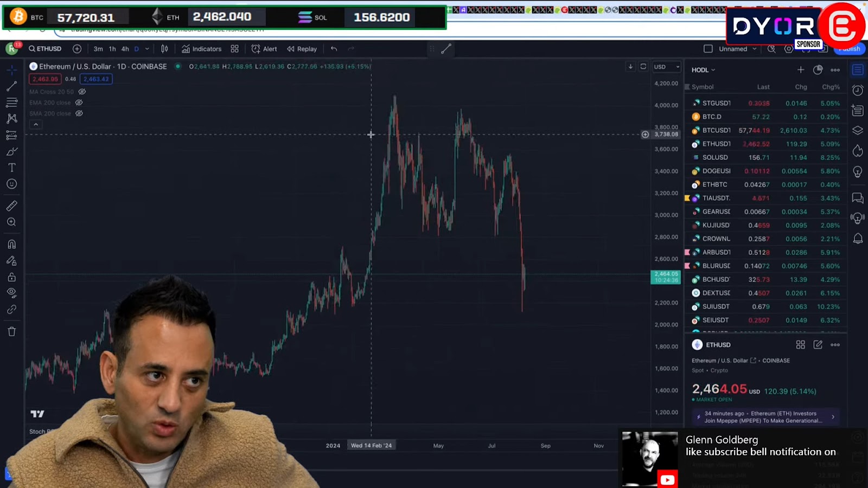868x488 pixels.
Task: Toggle visibility of EMA 200 close
Action: click(79, 102)
